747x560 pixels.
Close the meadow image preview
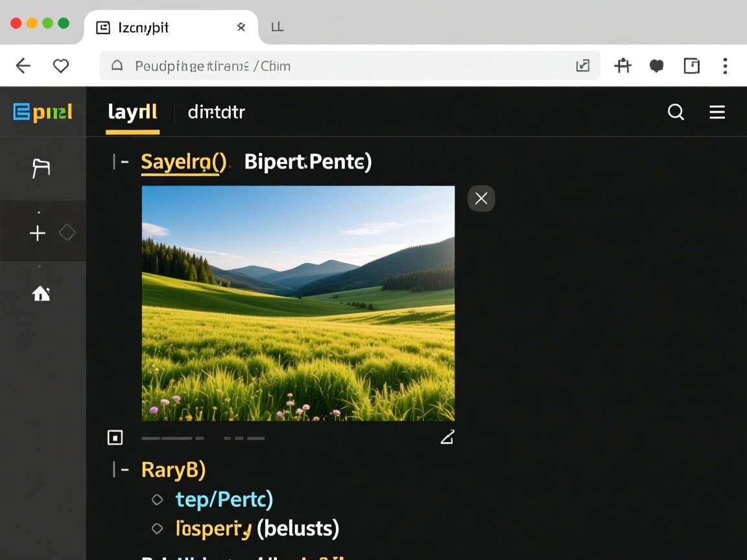click(x=481, y=198)
